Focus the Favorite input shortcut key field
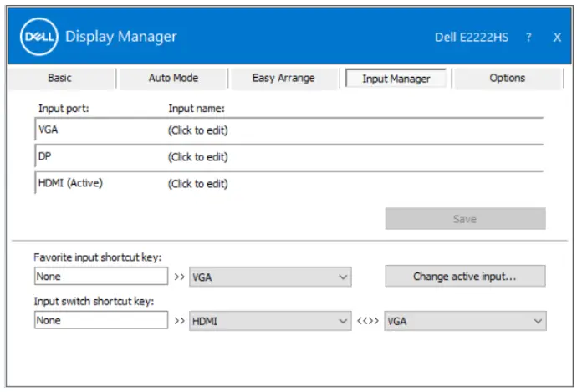Screen dimensions: 577x392 pos(101,276)
